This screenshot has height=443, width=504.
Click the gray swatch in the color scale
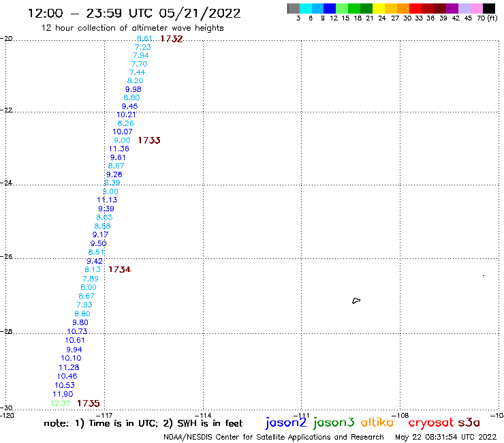[x=294, y=8]
